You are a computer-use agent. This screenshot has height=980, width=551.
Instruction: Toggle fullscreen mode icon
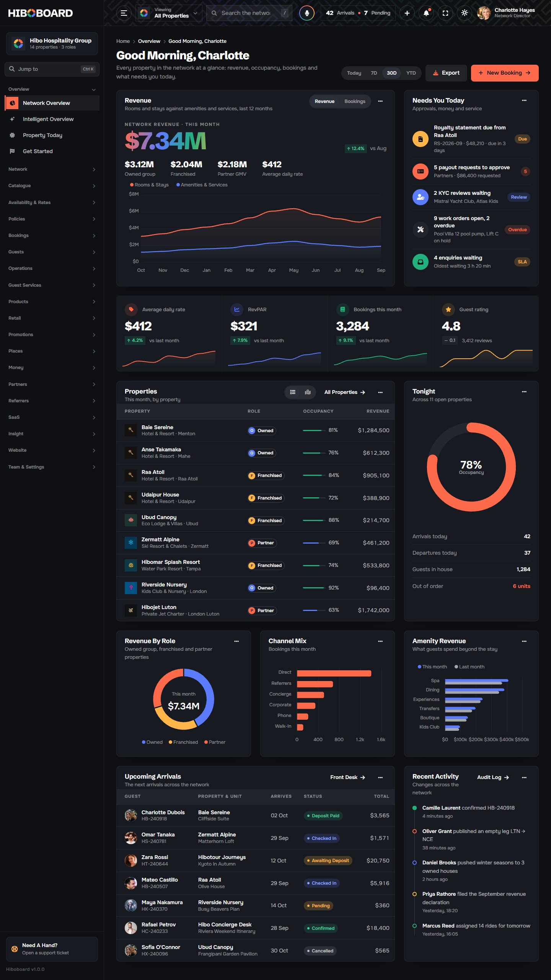pos(445,13)
